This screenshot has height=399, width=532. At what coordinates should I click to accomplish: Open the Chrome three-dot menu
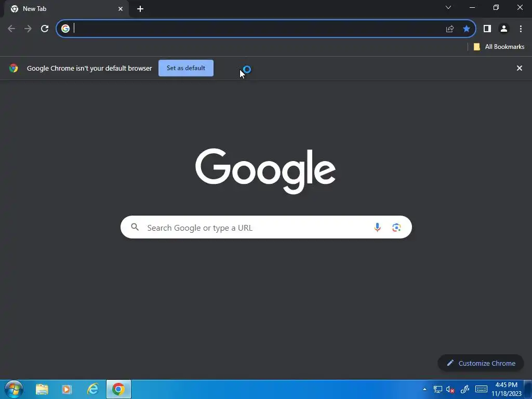pos(521,29)
